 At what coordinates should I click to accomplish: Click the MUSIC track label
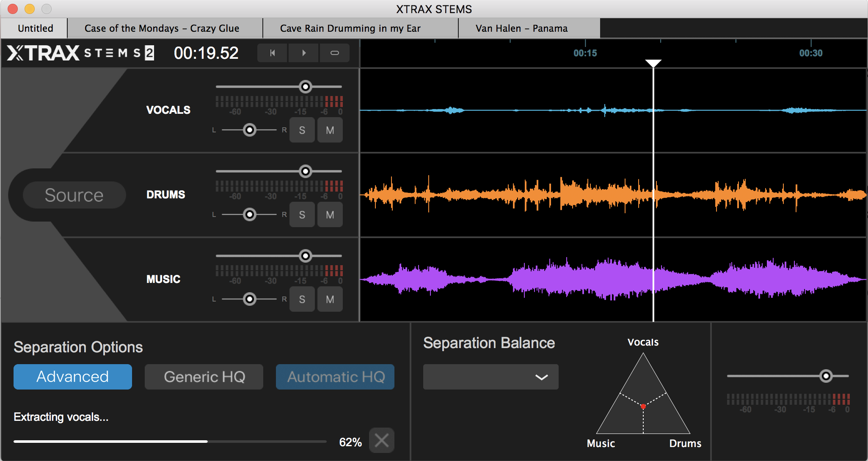click(163, 279)
